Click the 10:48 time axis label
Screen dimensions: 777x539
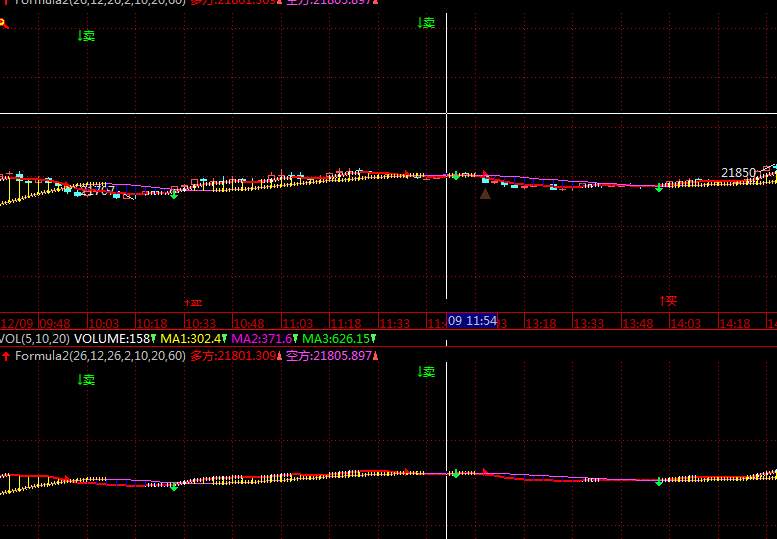pyautogui.click(x=249, y=323)
